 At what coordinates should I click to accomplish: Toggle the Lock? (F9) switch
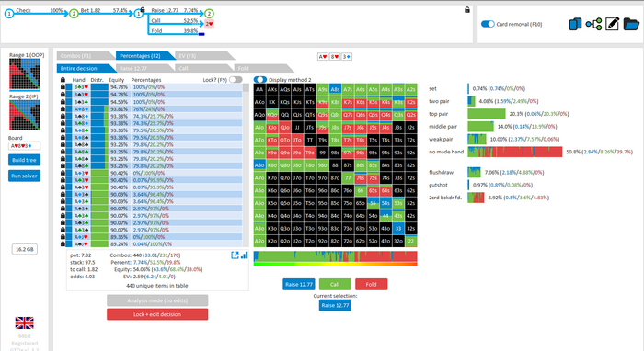click(x=236, y=80)
